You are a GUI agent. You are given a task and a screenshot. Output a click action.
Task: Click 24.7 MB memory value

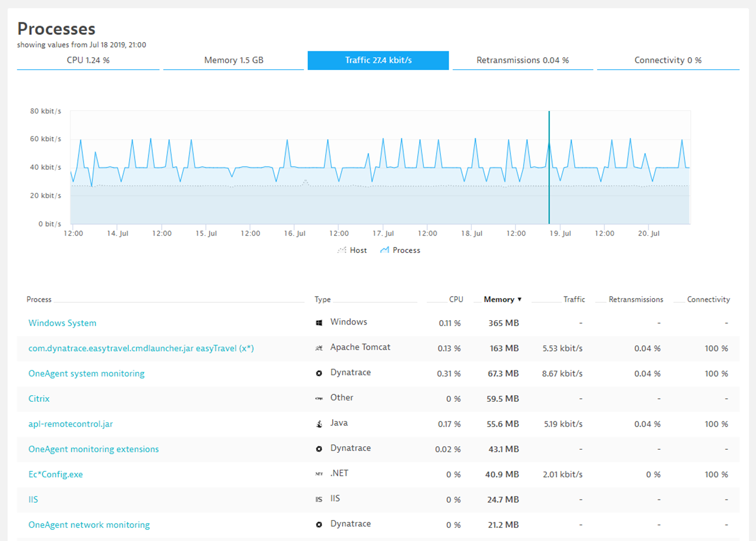coord(503,499)
